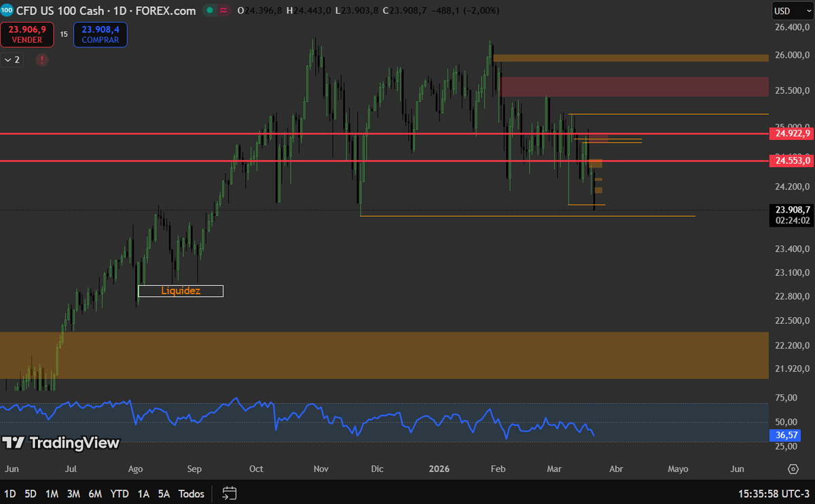This screenshot has height=504, width=815.
Task: Select the 5A time range
Action: click(x=164, y=494)
